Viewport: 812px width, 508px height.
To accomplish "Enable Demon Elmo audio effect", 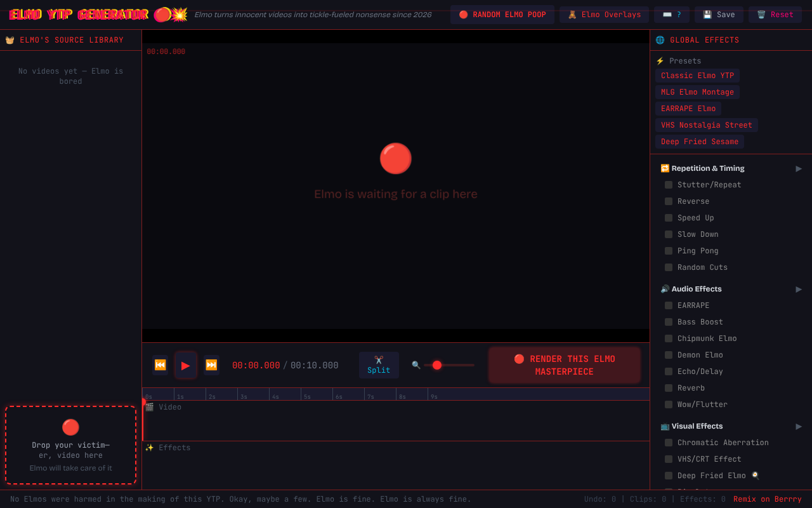I will pos(669,355).
